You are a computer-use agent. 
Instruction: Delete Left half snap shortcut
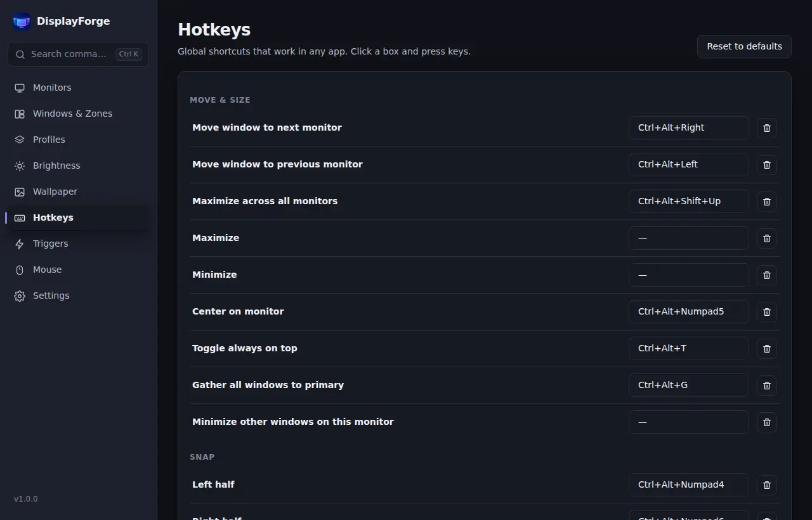pyautogui.click(x=767, y=485)
